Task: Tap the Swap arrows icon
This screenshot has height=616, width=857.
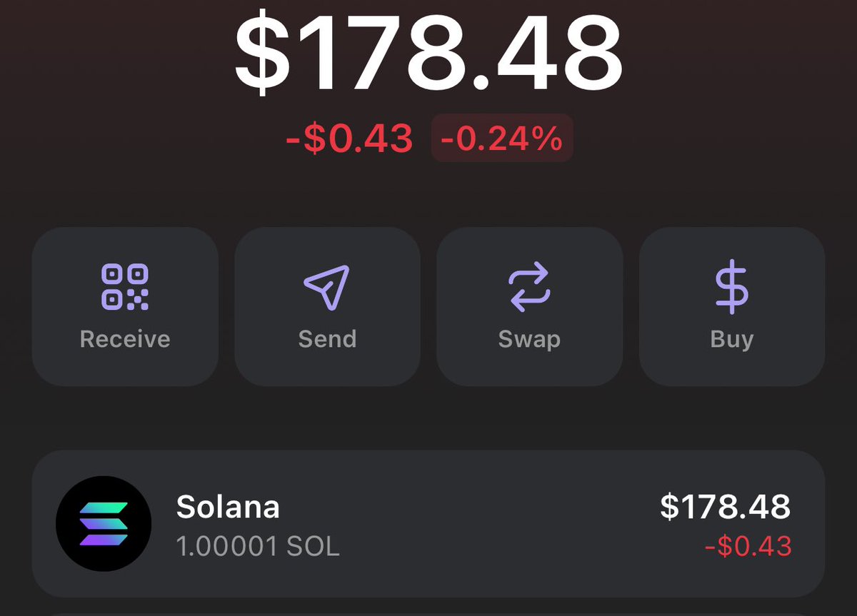Action: click(x=529, y=287)
